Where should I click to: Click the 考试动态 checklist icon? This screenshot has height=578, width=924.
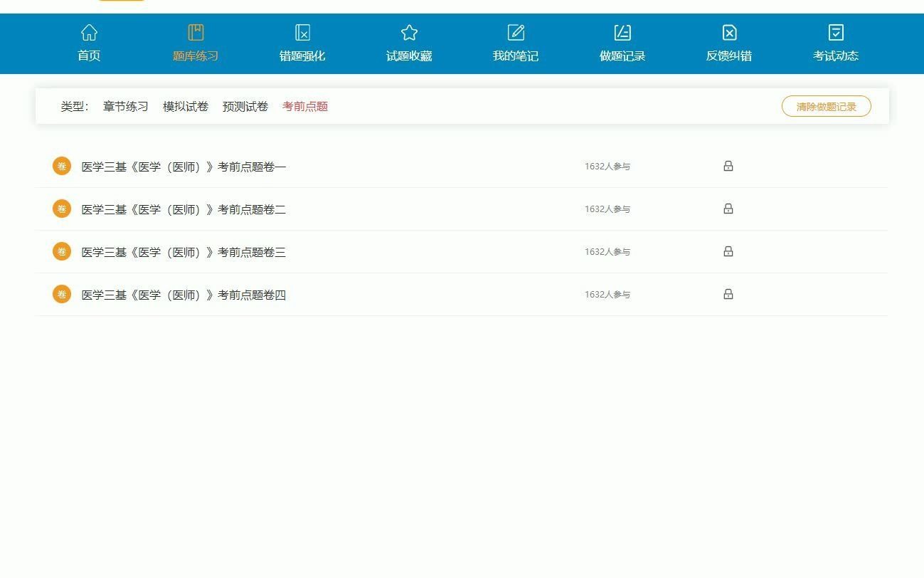click(836, 33)
